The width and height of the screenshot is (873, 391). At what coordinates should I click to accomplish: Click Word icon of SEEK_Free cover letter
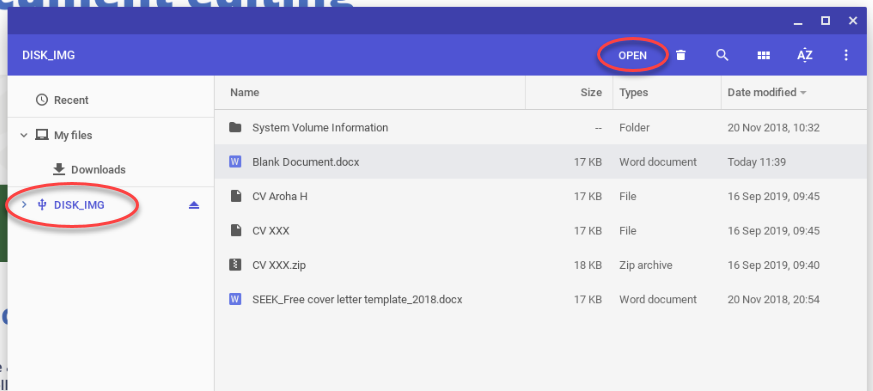(x=235, y=300)
